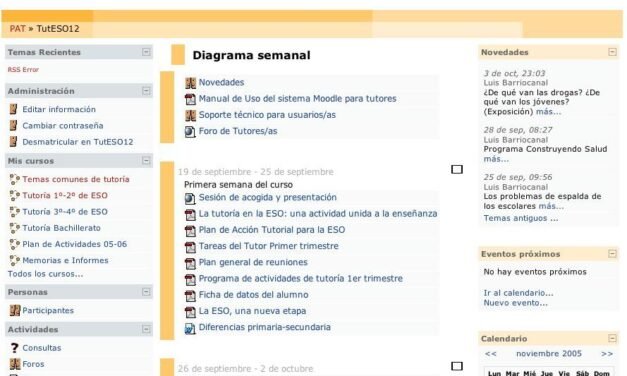Click course icon beside Temas comunes de tutoría
627x376 pixels.
coord(15,179)
